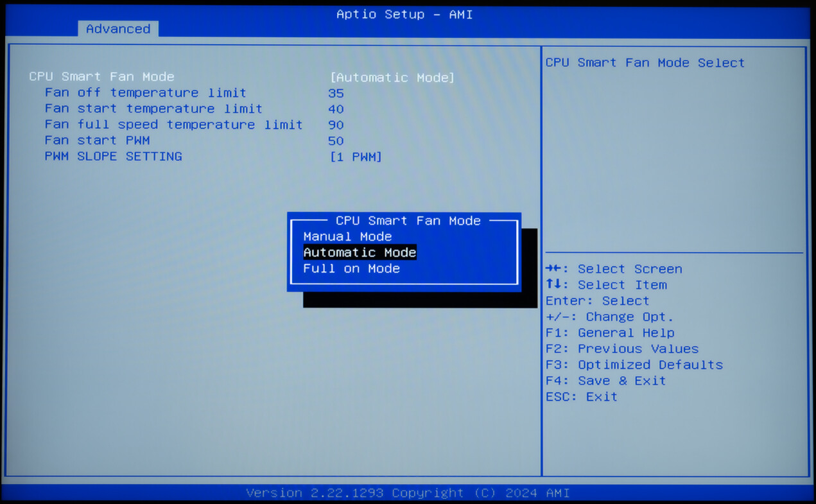Click F2: Previous Values
816x504 pixels.
(621, 349)
